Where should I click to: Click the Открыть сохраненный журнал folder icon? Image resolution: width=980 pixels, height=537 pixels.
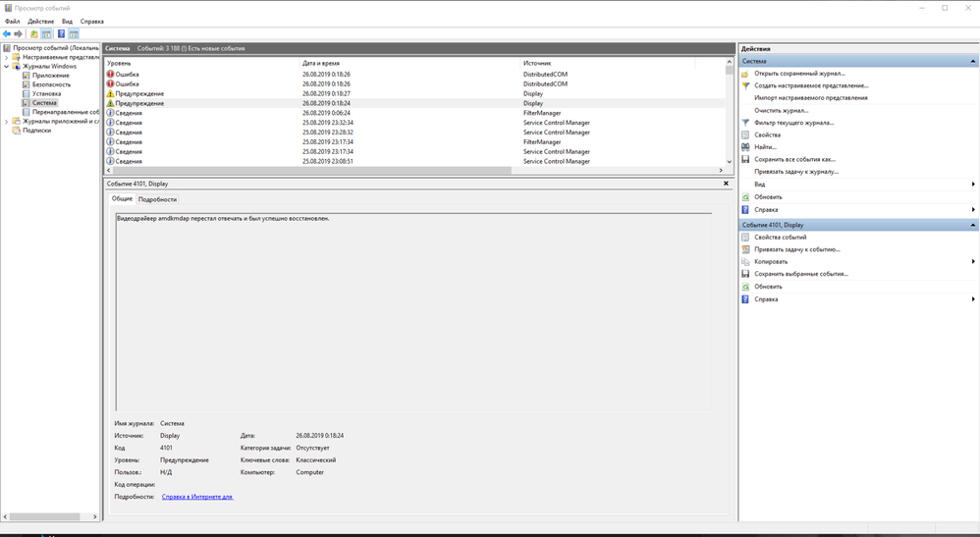(745, 74)
